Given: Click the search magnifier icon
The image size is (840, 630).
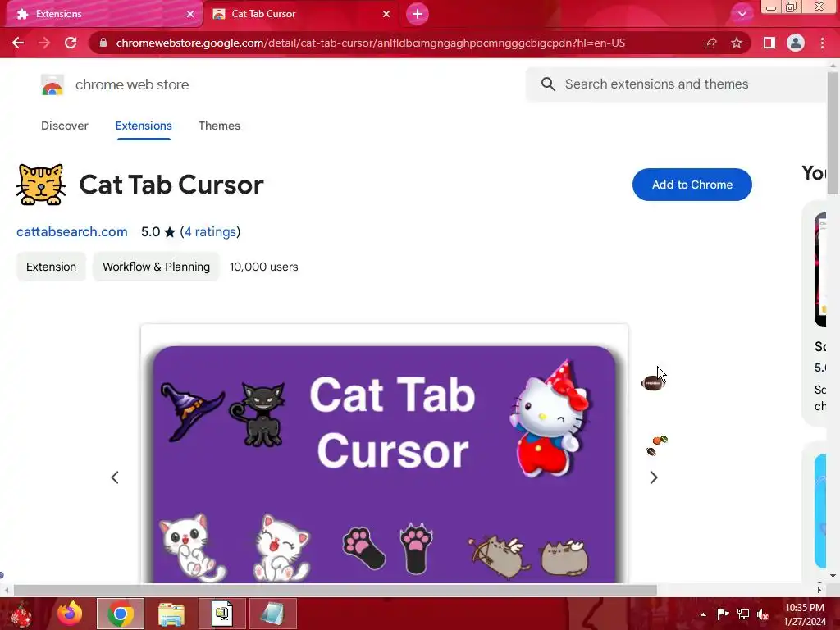Looking at the screenshot, I should [x=548, y=84].
